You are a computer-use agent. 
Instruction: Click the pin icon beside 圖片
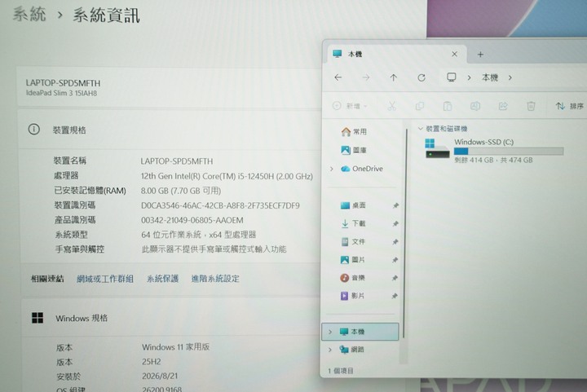[x=395, y=260]
